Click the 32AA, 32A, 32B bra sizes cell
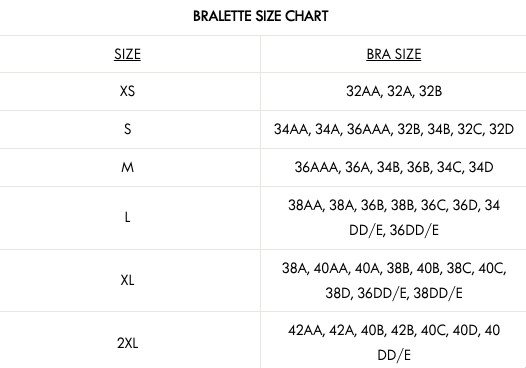Screen dimensions: 526x368 394,91
